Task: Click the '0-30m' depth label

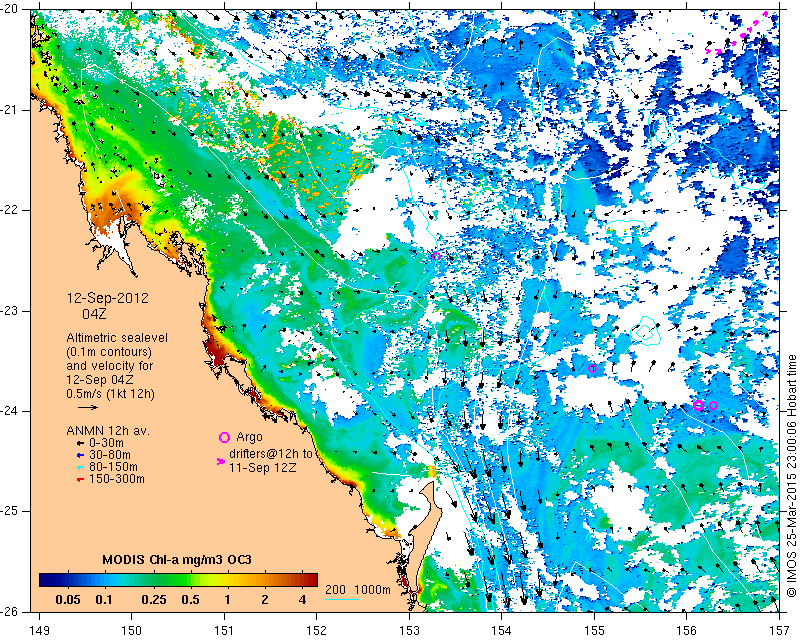Action: click(106, 443)
